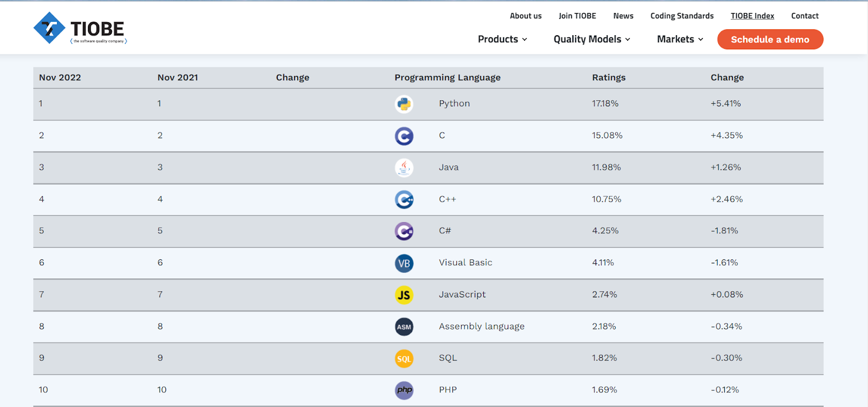Go to the News page

[x=623, y=16]
